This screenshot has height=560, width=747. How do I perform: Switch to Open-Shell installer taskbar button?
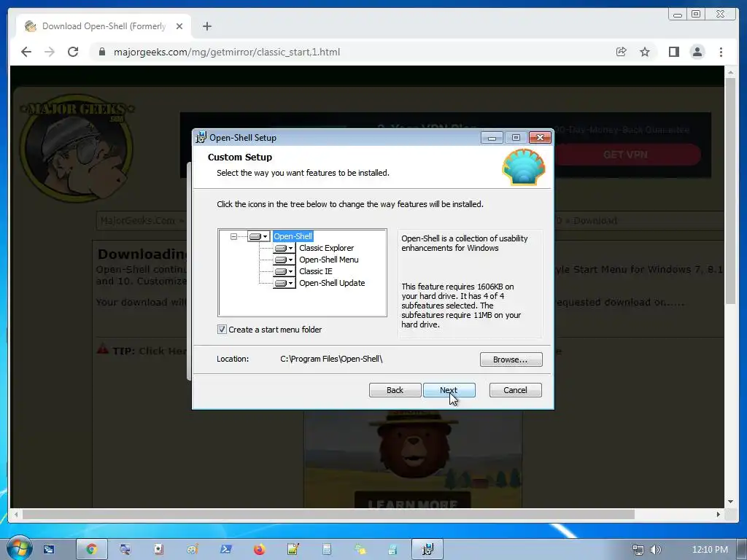click(427, 550)
